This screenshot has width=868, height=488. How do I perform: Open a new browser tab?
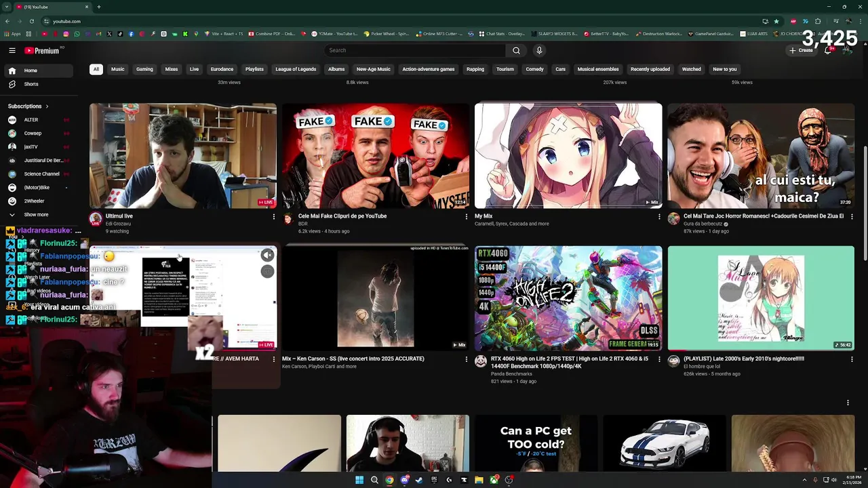[x=98, y=7]
